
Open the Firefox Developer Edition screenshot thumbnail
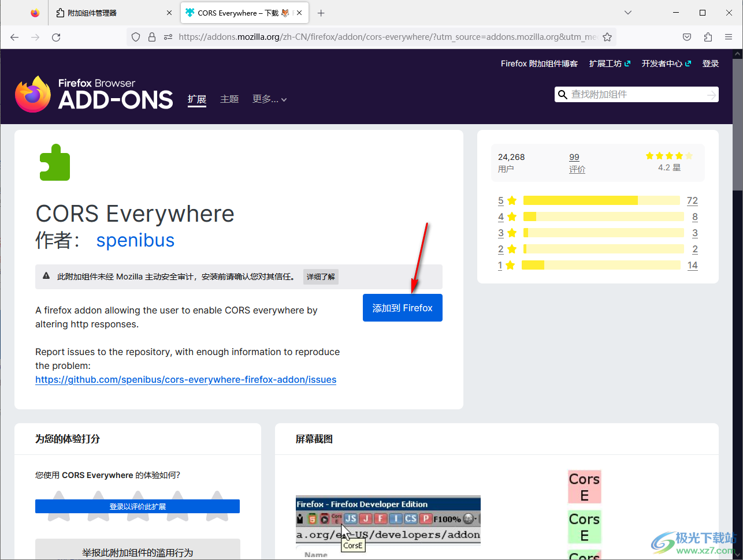pos(388,528)
